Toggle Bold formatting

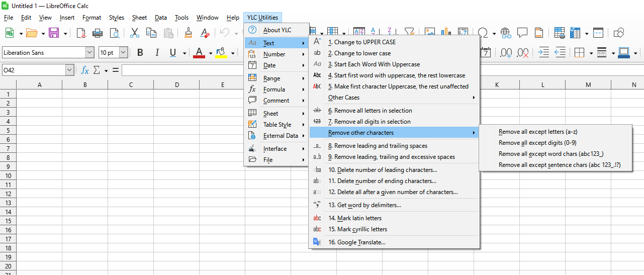click(140, 52)
